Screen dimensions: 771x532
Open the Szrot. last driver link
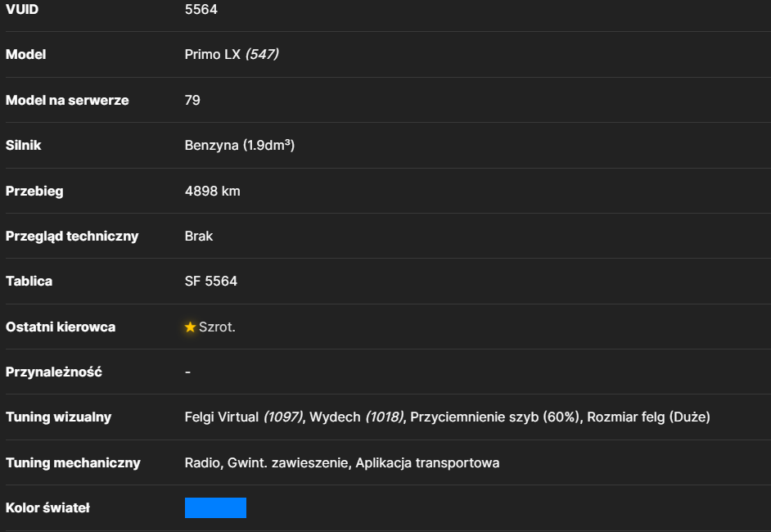coord(217,327)
